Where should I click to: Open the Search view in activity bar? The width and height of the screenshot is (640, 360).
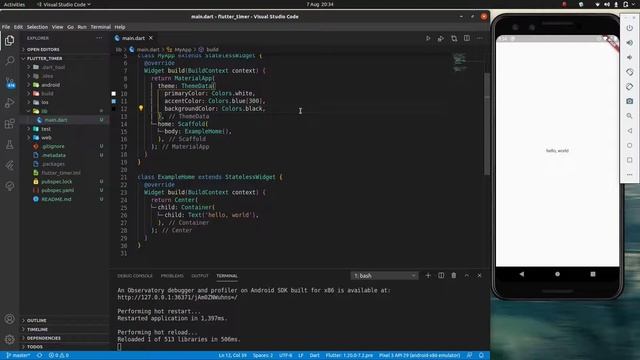coord(9,61)
